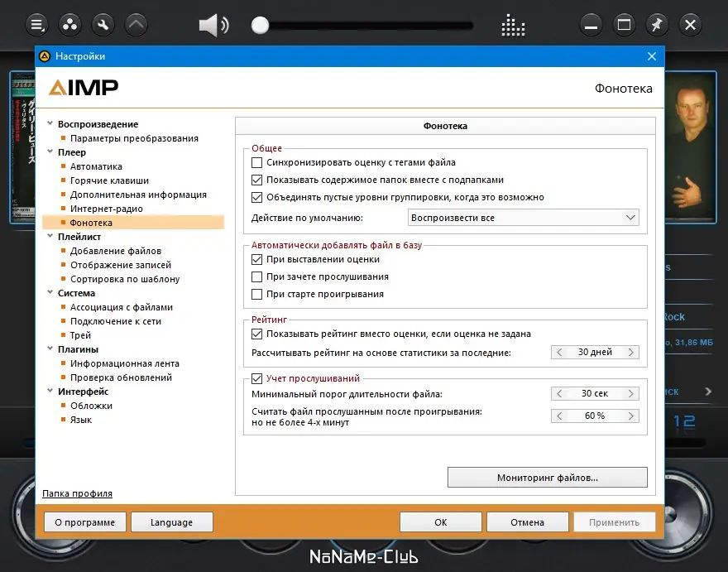This screenshot has height=572, width=728.
Task: Toggle Объединять пустые уровни группировки checkbox
Action: tap(256, 197)
